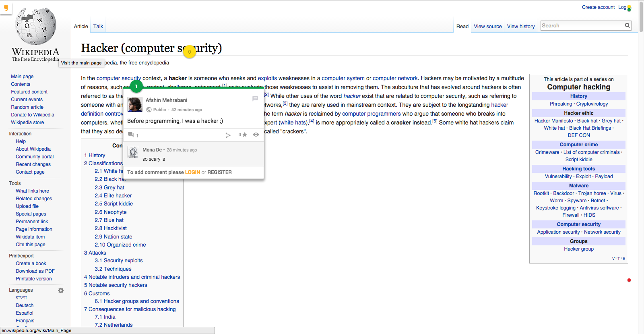Click the replies icon showing 1 reply
The image size is (644, 334).
131,135
